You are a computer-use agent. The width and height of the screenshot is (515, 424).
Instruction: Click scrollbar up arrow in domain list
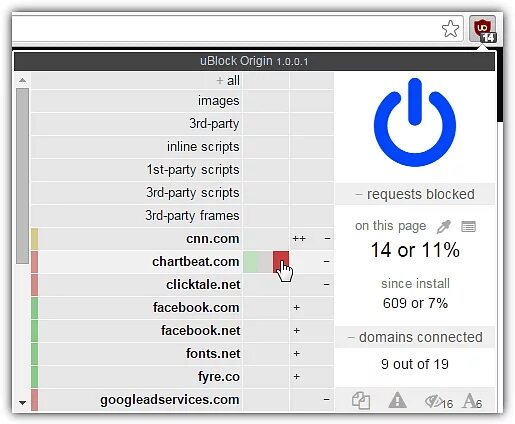22,80
